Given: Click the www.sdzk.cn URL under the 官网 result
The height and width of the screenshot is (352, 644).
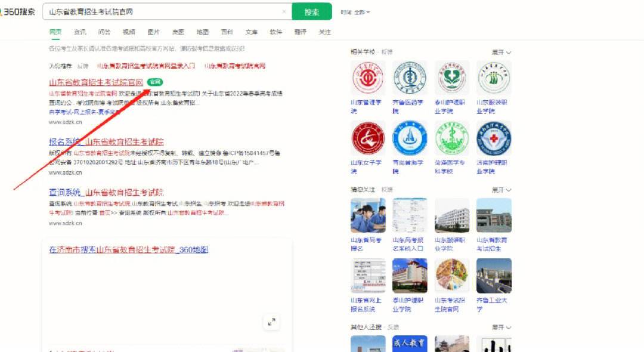Looking at the screenshot, I should pyautogui.click(x=66, y=122).
